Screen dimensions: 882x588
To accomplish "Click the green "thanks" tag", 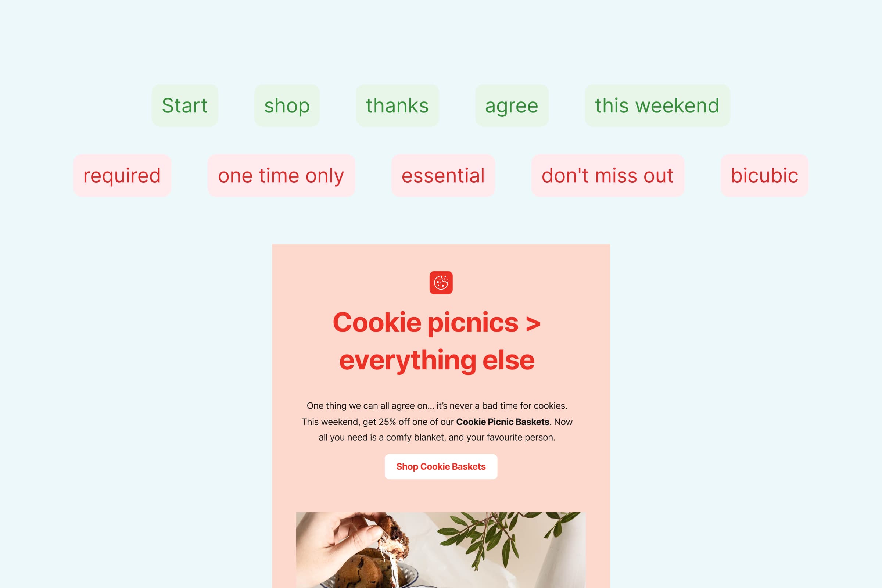I will pyautogui.click(x=397, y=106).
